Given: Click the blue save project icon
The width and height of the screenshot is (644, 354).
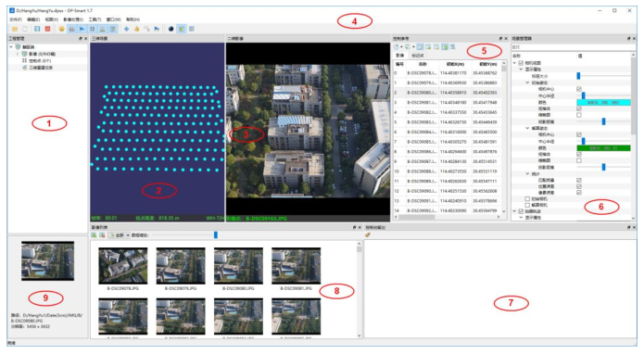Looking at the screenshot, I should tap(37, 29).
